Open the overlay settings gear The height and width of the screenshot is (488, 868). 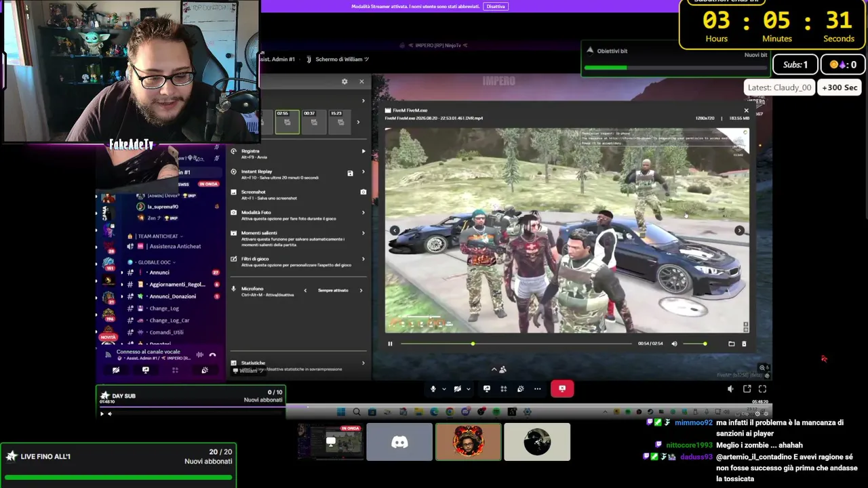click(x=344, y=81)
